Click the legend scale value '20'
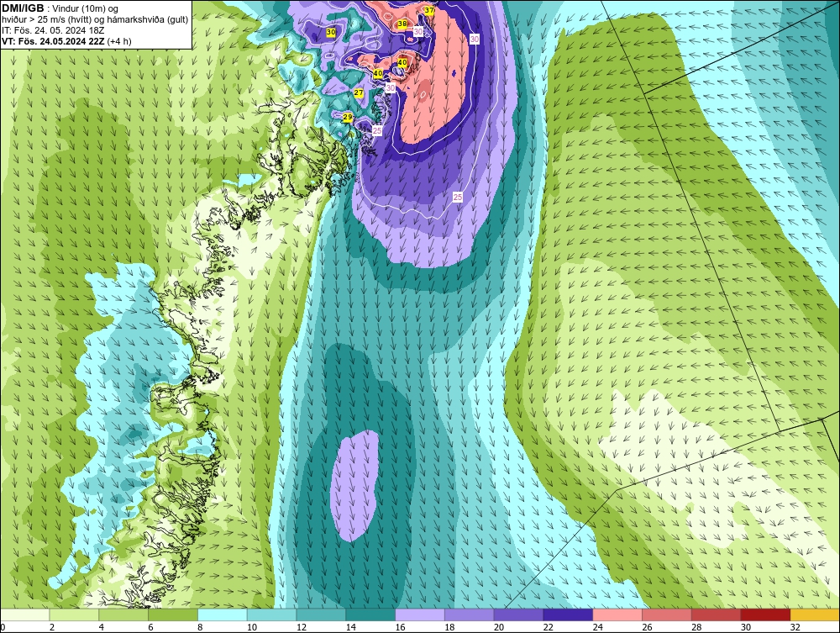The image size is (840, 633). click(x=499, y=627)
